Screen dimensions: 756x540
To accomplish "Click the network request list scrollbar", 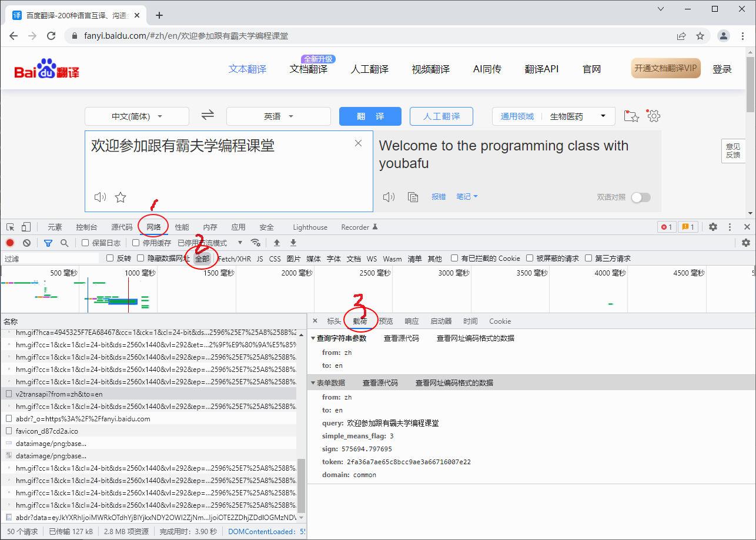I will 302,485.
